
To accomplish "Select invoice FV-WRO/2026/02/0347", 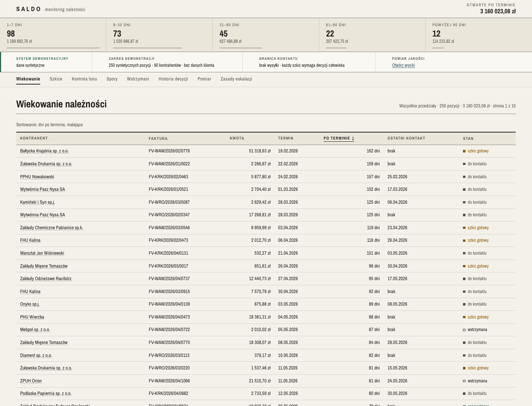I will pyautogui.click(x=169, y=215).
